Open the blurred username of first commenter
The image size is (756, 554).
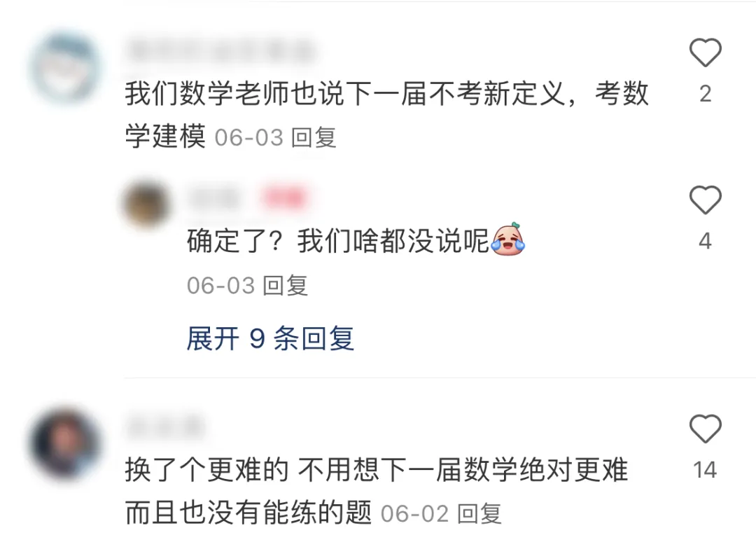coord(222,50)
